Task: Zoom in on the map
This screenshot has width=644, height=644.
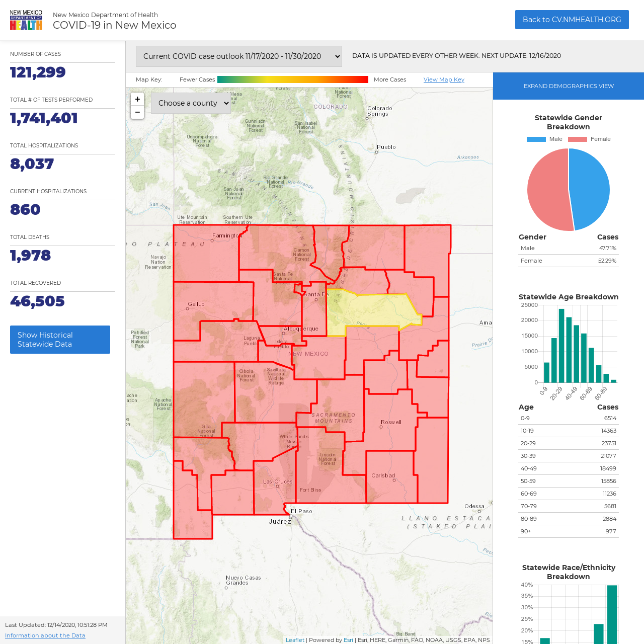Action: (137, 99)
